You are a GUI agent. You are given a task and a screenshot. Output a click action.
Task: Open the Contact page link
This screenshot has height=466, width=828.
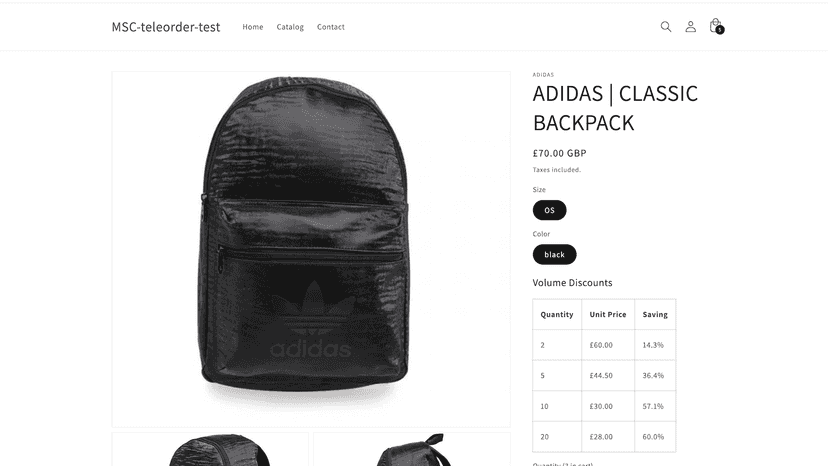coord(331,27)
